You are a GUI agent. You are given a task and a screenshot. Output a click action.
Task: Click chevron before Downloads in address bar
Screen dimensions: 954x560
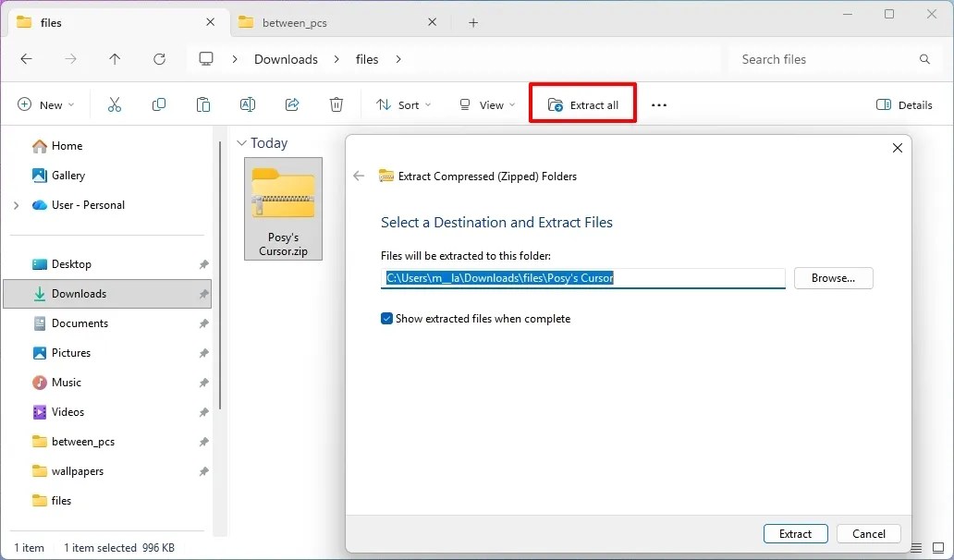point(235,59)
